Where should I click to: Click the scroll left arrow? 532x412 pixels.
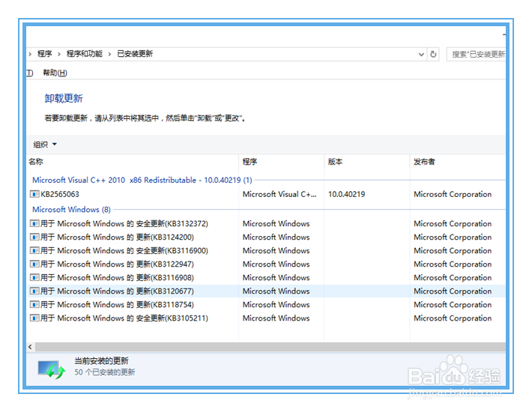click(30, 347)
